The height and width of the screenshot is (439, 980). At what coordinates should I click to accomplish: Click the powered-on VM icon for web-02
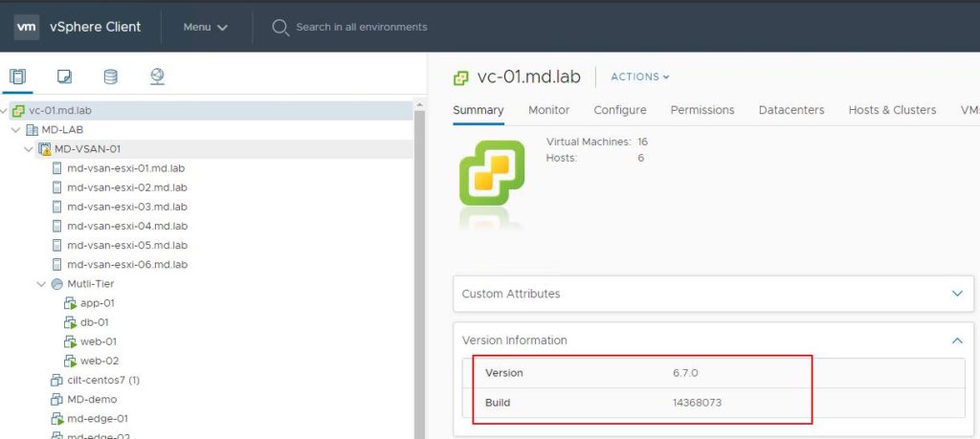pos(71,361)
